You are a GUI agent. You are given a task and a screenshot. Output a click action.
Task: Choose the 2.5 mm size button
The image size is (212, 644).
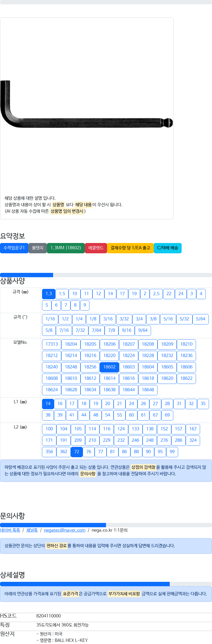click(156, 294)
